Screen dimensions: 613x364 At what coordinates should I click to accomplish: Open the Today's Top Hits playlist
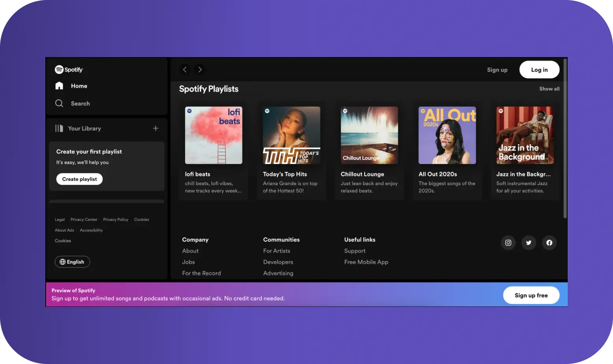[x=291, y=135]
